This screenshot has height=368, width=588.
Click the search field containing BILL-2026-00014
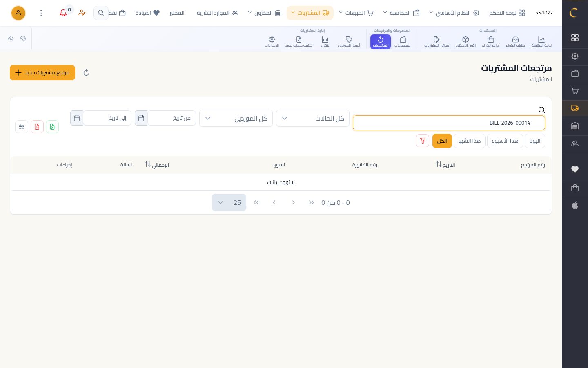point(449,123)
